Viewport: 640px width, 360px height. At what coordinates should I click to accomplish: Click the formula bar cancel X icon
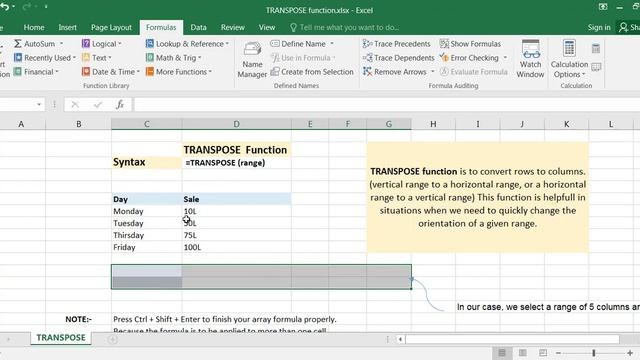click(75, 104)
